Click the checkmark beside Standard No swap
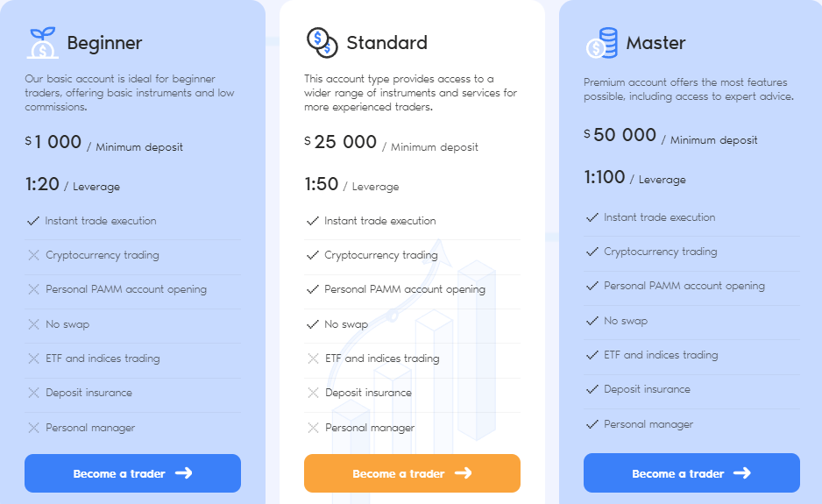 [x=313, y=324]
